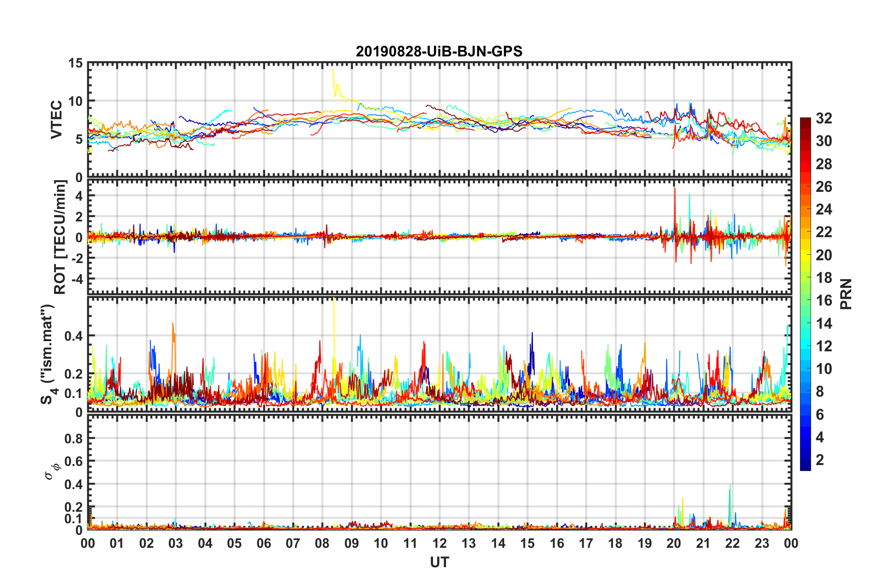Click x-axis tick label 03
Screen dimensions: 879x588
click(176, 543)
